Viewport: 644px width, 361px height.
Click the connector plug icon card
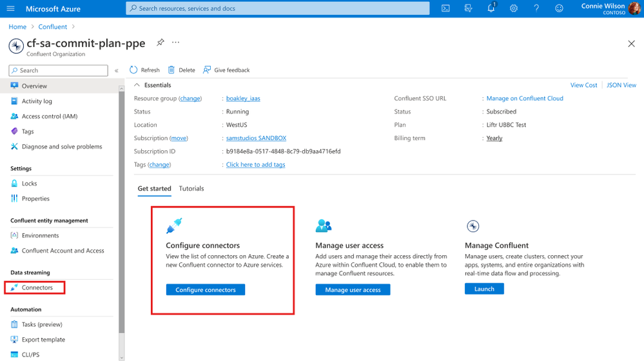point(174,226)
